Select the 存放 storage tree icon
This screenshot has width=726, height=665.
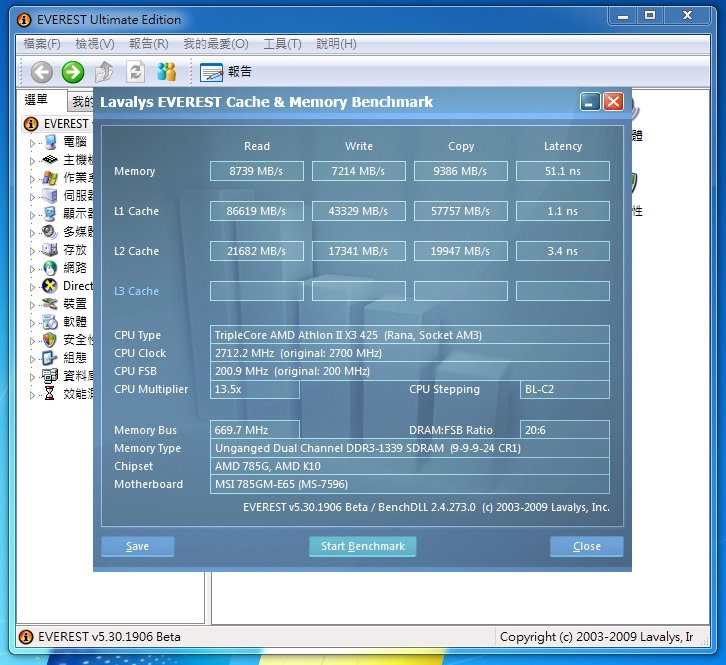(x=50, y=250)
